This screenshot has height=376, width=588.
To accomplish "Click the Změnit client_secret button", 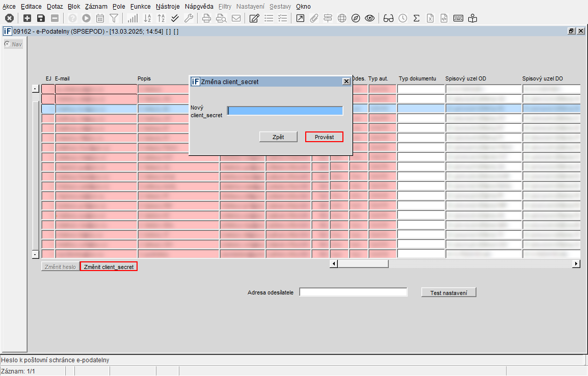I will coord(109,266).
